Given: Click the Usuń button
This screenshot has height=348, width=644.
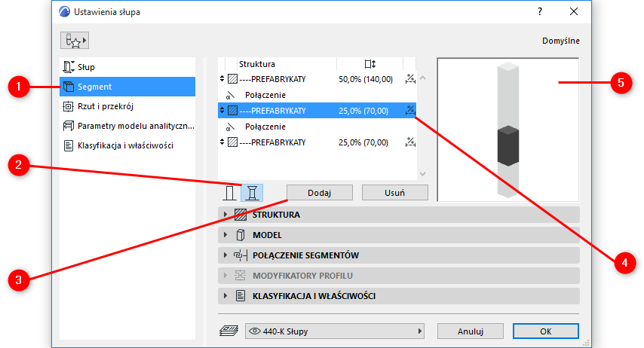Looking at the screenshot, I should [x=394, y=193].
